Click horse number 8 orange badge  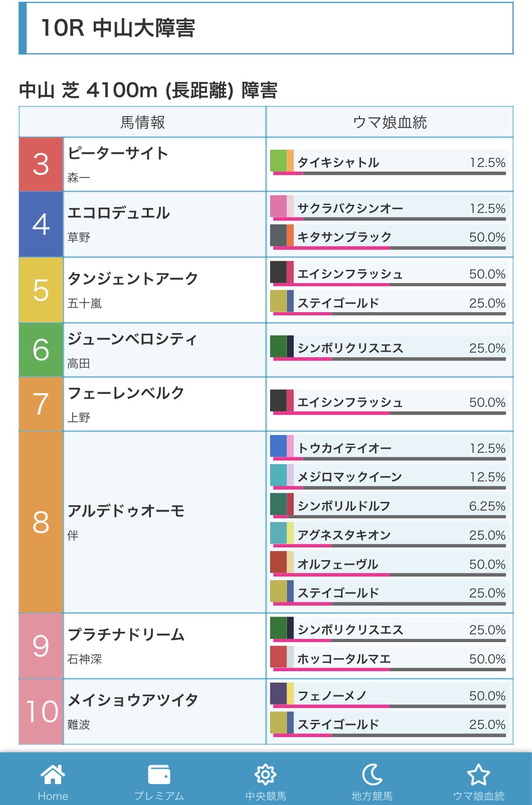click(x=41, y=522)
